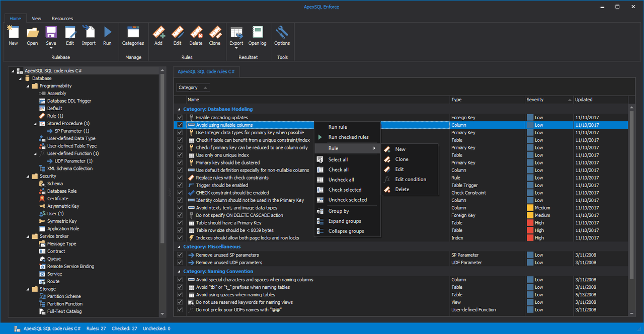This screenshot has height=334, width=644.
Task: Select the Database DDL Trigger tree node
Action: click(x=69, y=101)
